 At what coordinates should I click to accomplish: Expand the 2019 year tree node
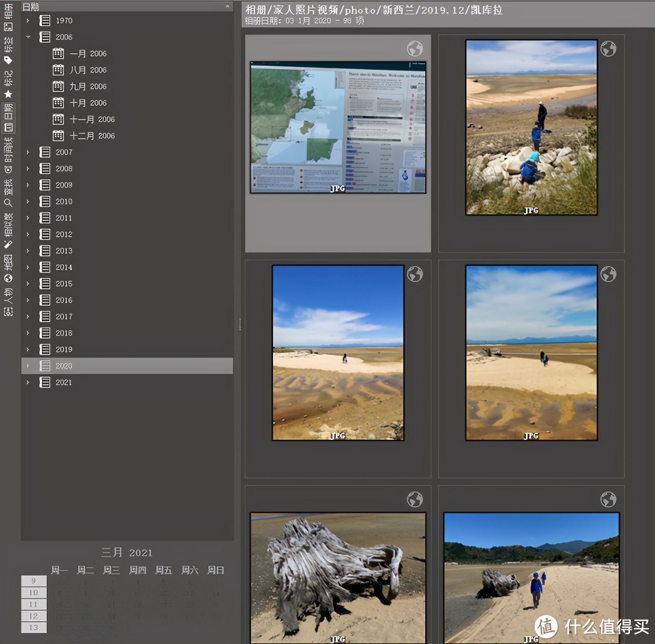[x=28, y=349]
